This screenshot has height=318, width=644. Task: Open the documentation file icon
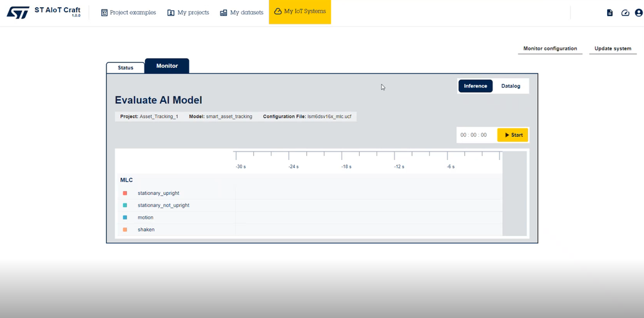tap(610, 13)
